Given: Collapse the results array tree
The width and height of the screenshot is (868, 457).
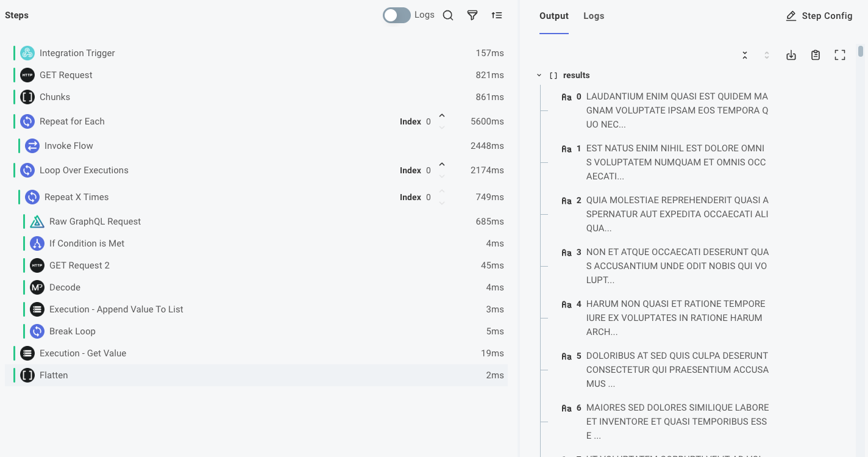Looking at the screenshot, I should pos(539,76).
